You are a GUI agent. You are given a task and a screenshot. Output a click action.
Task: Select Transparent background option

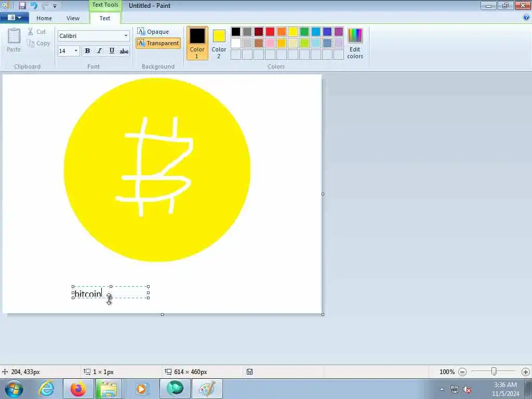[x=158, y=43]
